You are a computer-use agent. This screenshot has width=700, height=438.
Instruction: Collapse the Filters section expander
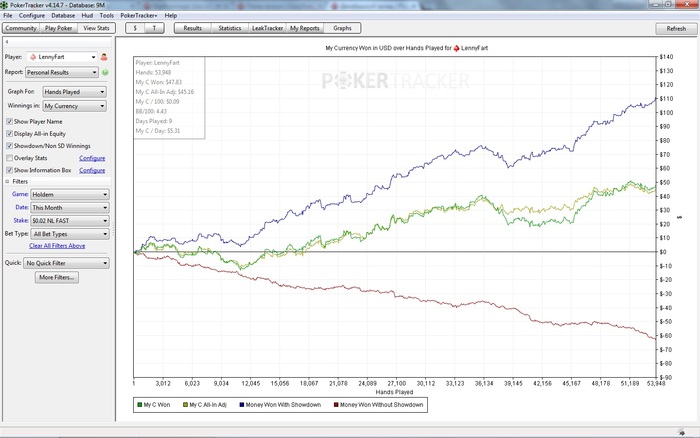[7, 181]
